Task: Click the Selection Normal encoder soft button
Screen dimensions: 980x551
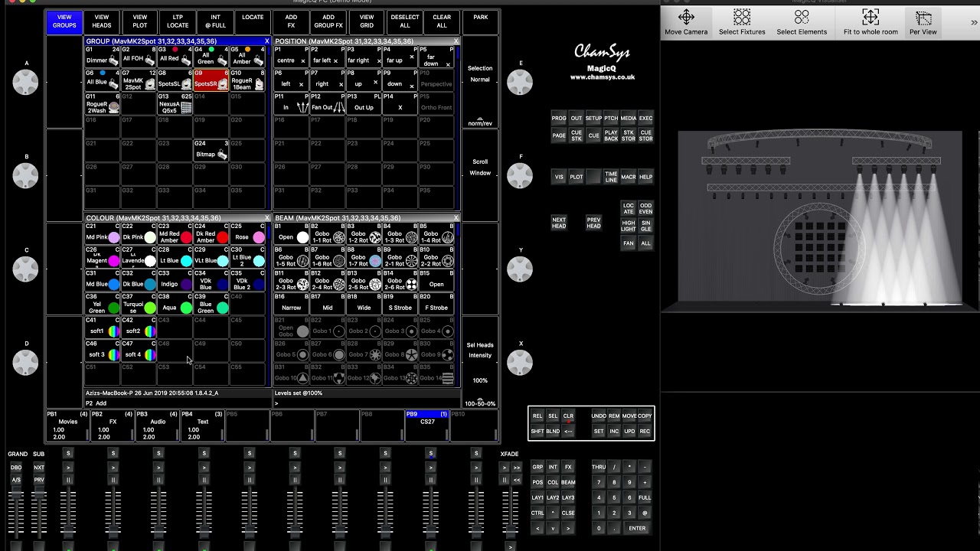Action: [x=480, y=73]
